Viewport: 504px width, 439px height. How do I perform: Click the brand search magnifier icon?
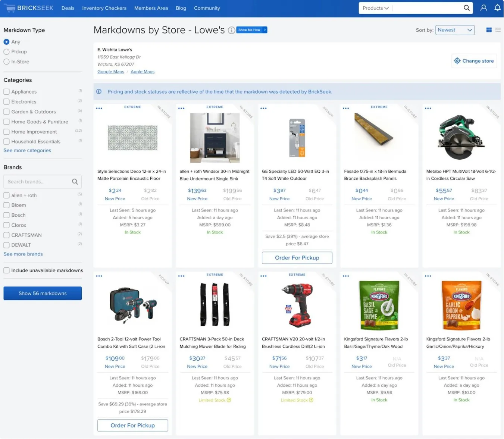[x=75, y=182]
